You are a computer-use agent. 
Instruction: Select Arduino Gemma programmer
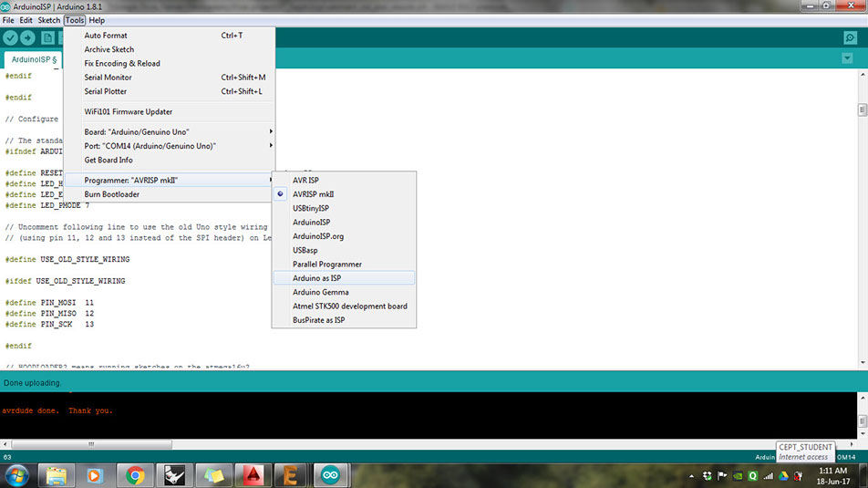point(344,292)
